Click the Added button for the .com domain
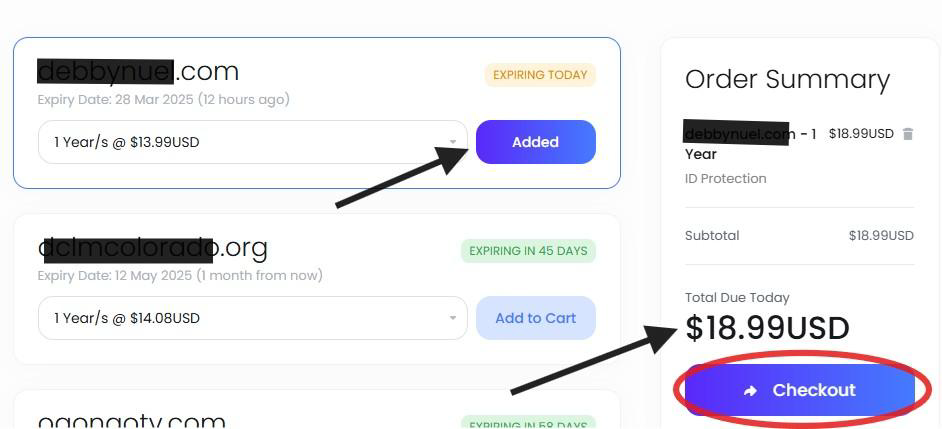 click(x=535, y=142)
